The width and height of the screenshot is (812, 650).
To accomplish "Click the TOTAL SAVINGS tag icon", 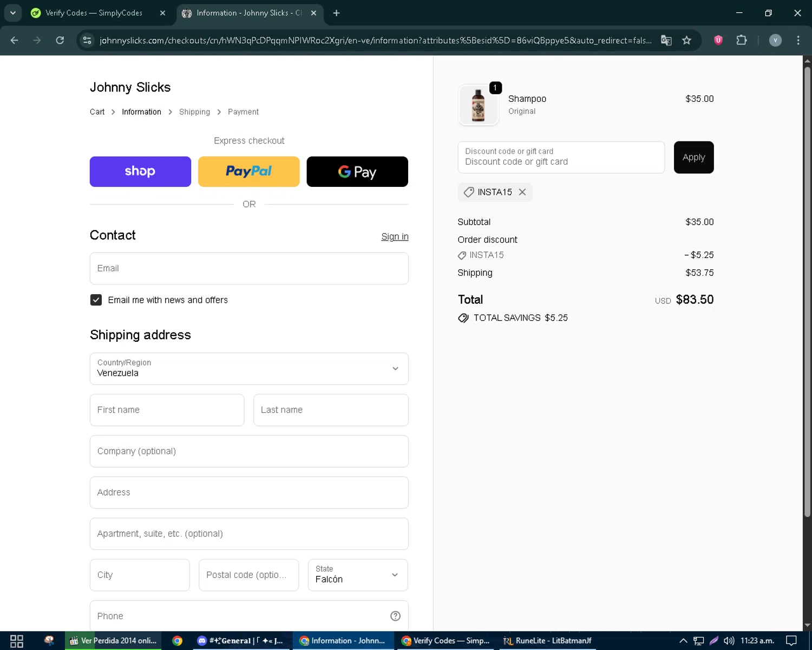I will (463, 318).
